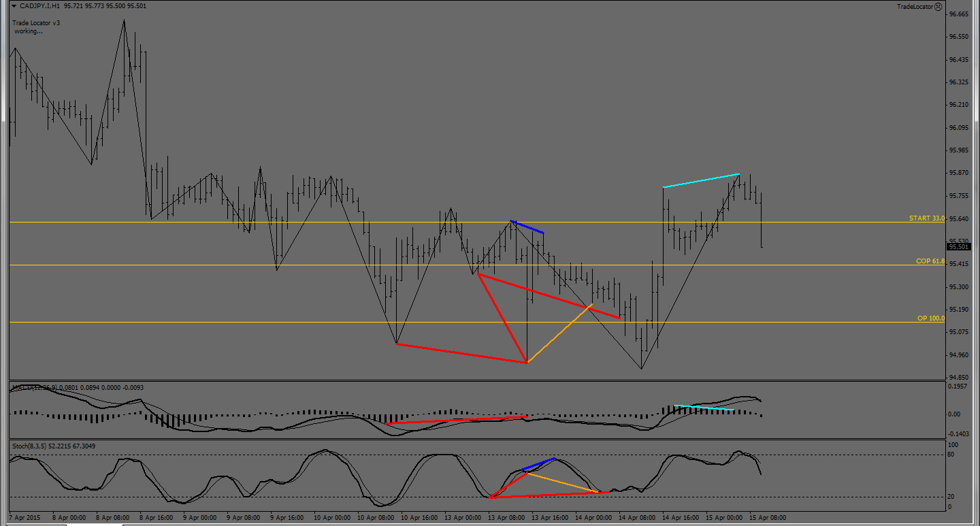Screen dimensions: 980x526
Task: Click the Trade Locator v3 status text
Action: pos(36,23)
